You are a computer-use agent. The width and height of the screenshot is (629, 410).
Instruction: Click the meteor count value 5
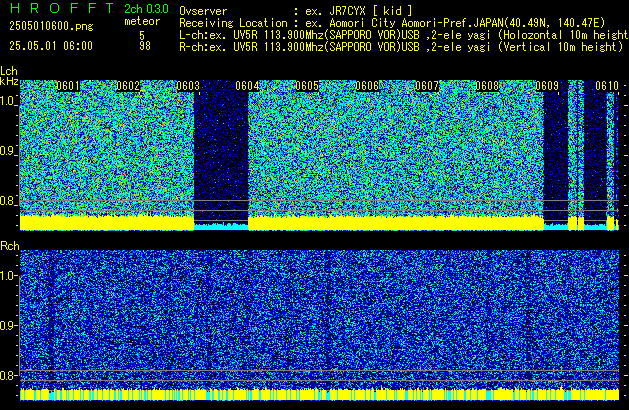click(142, 35)
